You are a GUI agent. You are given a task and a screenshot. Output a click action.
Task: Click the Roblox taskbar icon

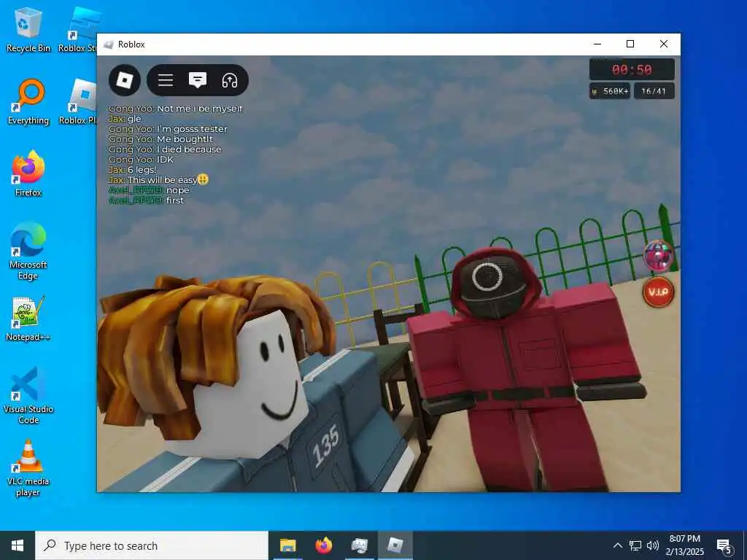[x=395, y=545]
